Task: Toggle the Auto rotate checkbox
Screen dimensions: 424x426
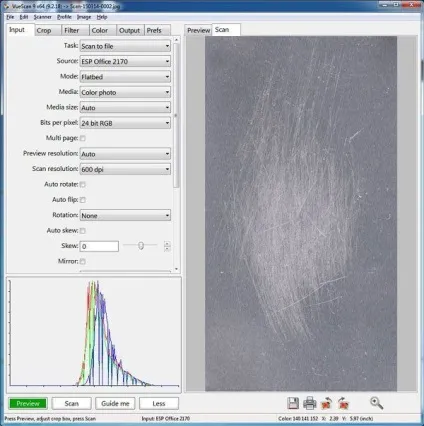Action: pyautogui.click(x=83, y=184)
